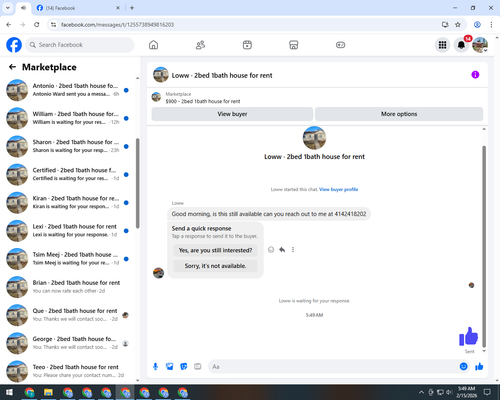
Task: Open Chrome profile icon
Action: pyautogui.click(x=477, y=25)
